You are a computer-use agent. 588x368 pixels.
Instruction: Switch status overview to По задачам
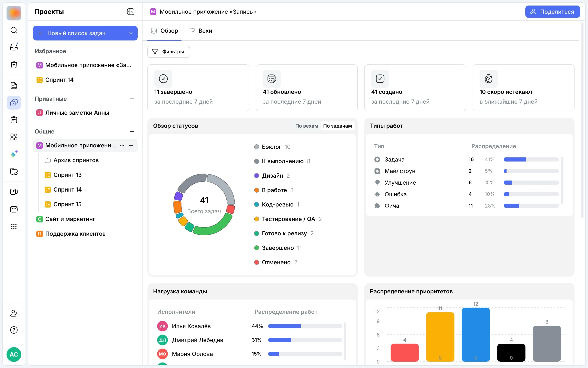[x=337, y=126]
